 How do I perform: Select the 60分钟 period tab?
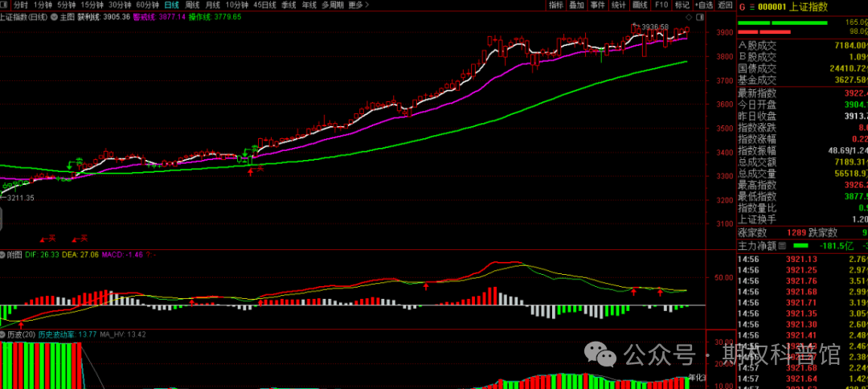[147, 5]
